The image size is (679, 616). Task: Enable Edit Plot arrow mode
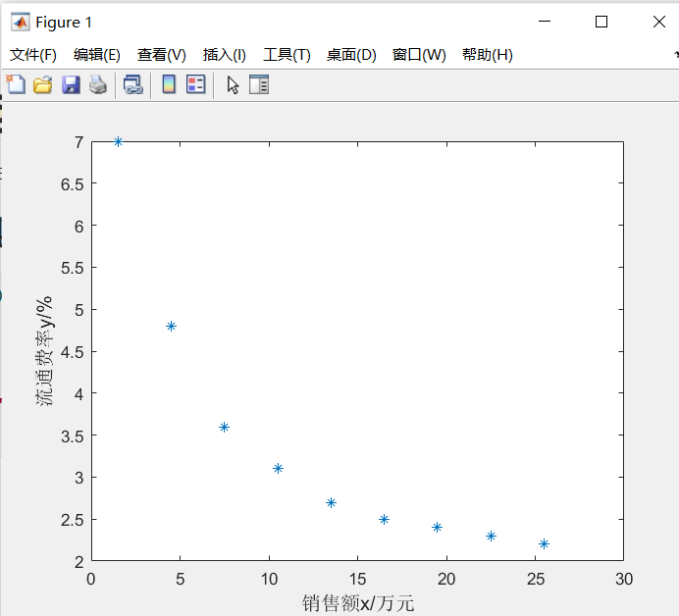pos(233,85)
